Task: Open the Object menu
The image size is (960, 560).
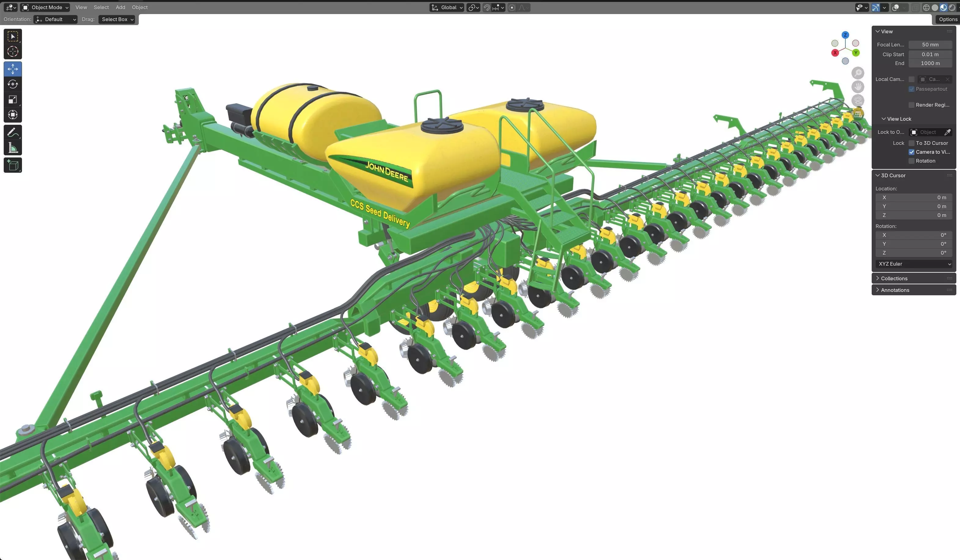Action: (140, 7)
